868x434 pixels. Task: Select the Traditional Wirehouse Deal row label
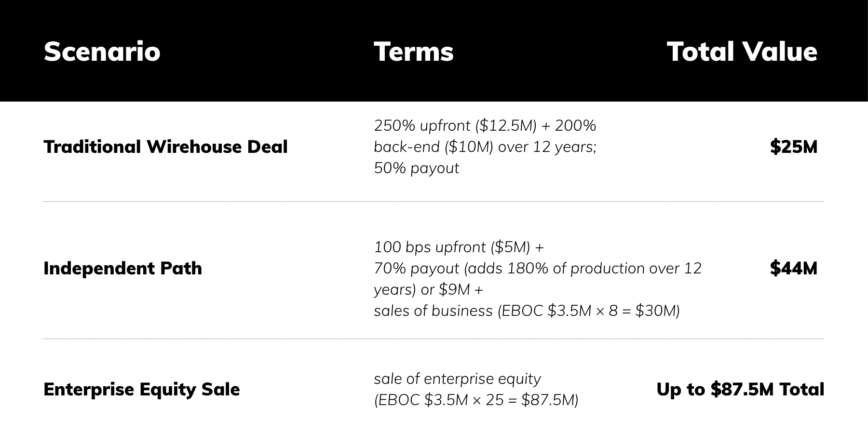(165, 147)
